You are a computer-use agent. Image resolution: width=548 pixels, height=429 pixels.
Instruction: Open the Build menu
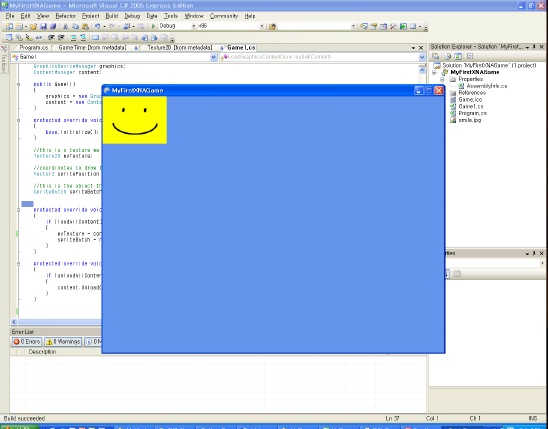click(x=111, y=16)
